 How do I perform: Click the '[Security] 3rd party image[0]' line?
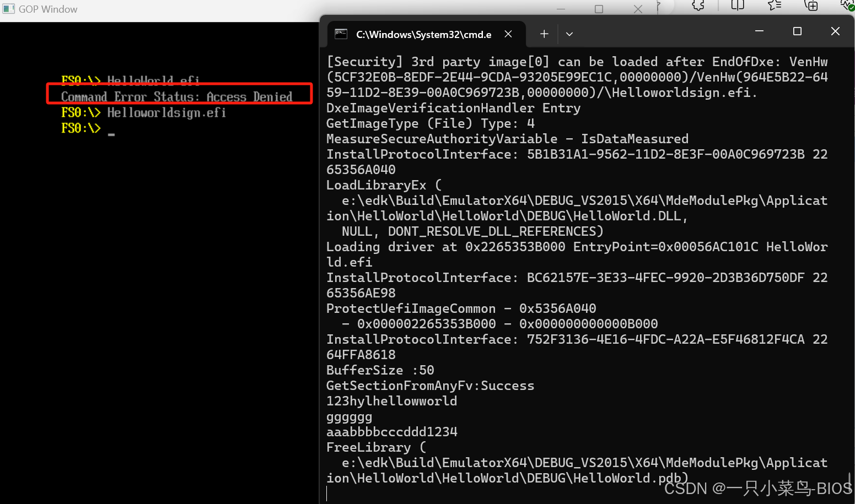click(x=577, y=62)
